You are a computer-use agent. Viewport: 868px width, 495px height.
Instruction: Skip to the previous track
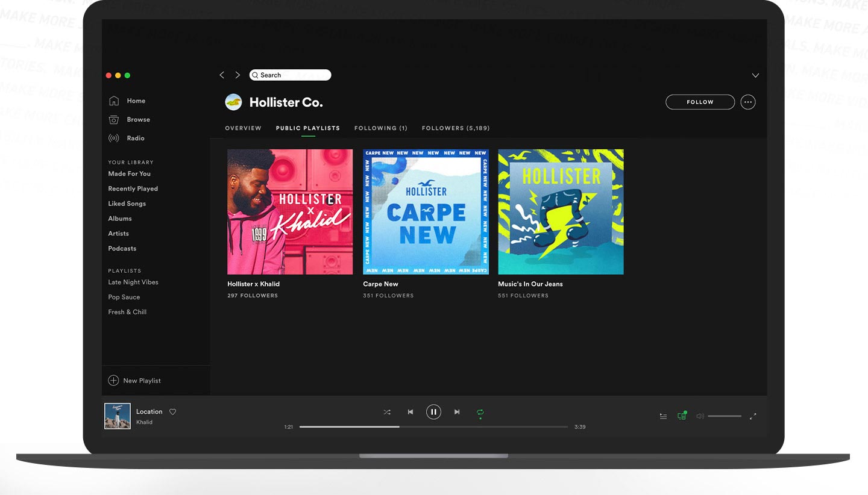[410, 412]
